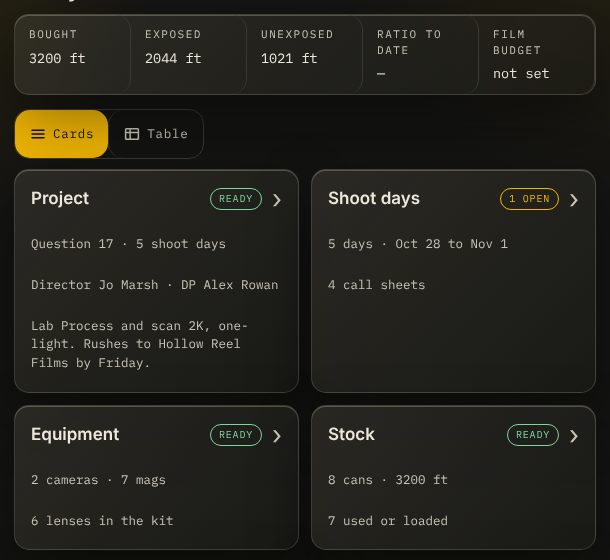610x560 pixels.
Task: Switch to the Table view
Action: coord(156,134)
